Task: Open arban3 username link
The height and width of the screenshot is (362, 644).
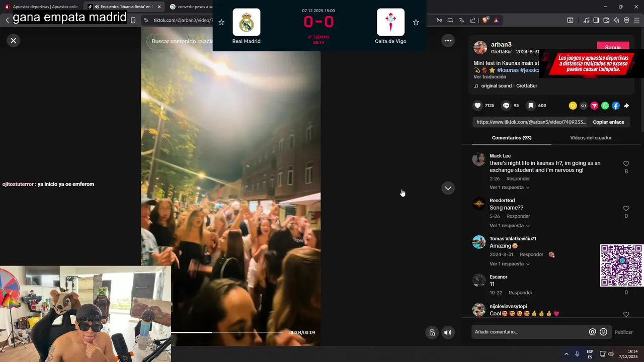Action: pyautogui.click(x=501, y=45)
